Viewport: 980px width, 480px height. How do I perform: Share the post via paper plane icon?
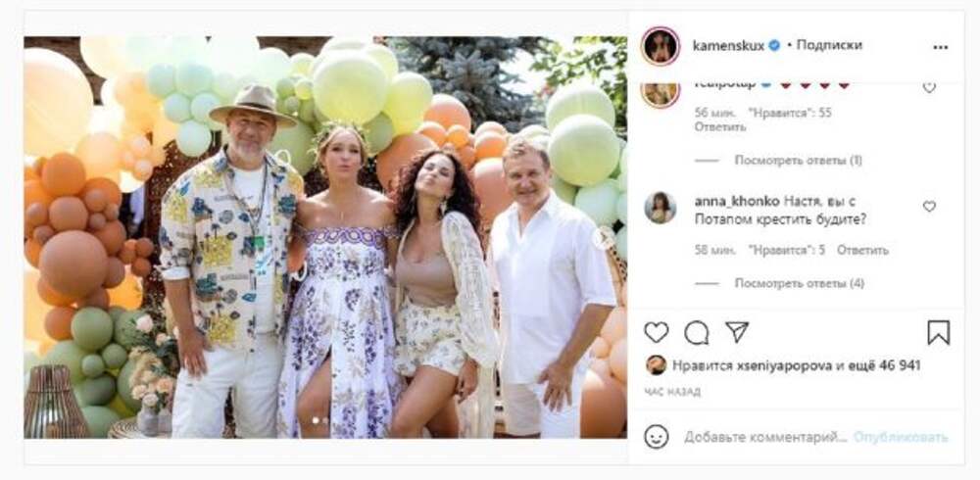coord(737,333)
